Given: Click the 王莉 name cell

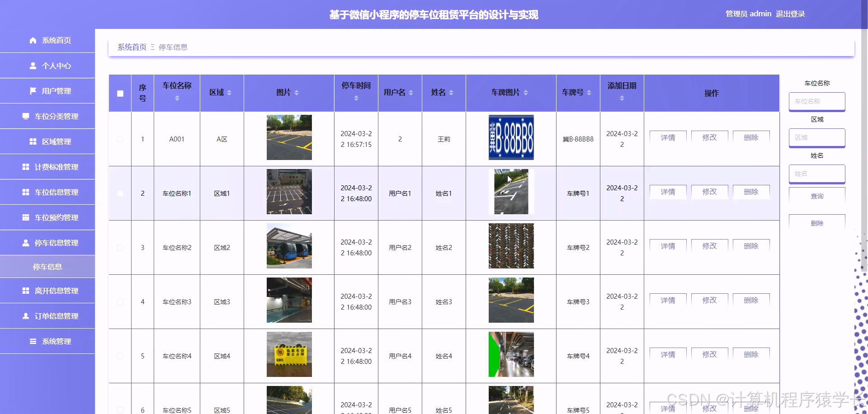Looking at the screenshot, I should (444, 139).
